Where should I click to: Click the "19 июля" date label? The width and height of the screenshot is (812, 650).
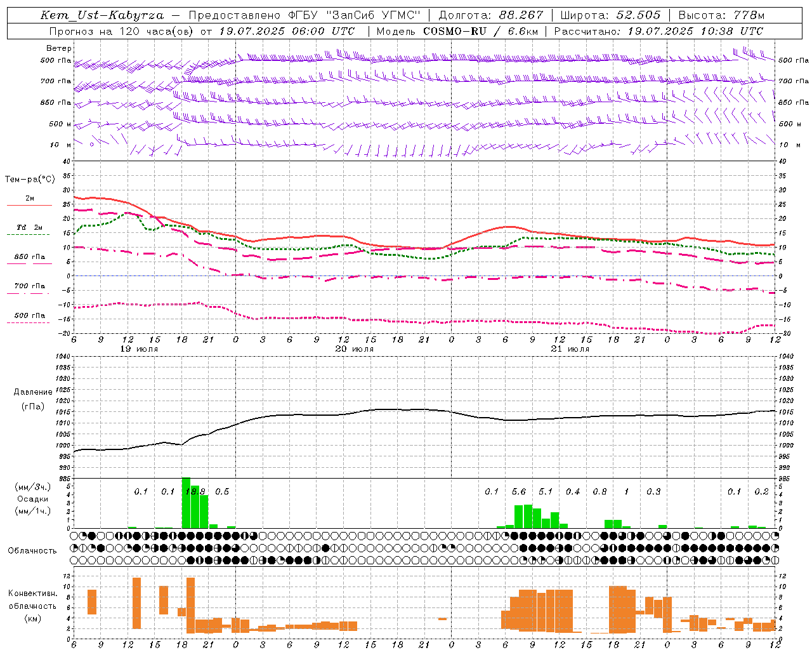[x=140, y=349]
